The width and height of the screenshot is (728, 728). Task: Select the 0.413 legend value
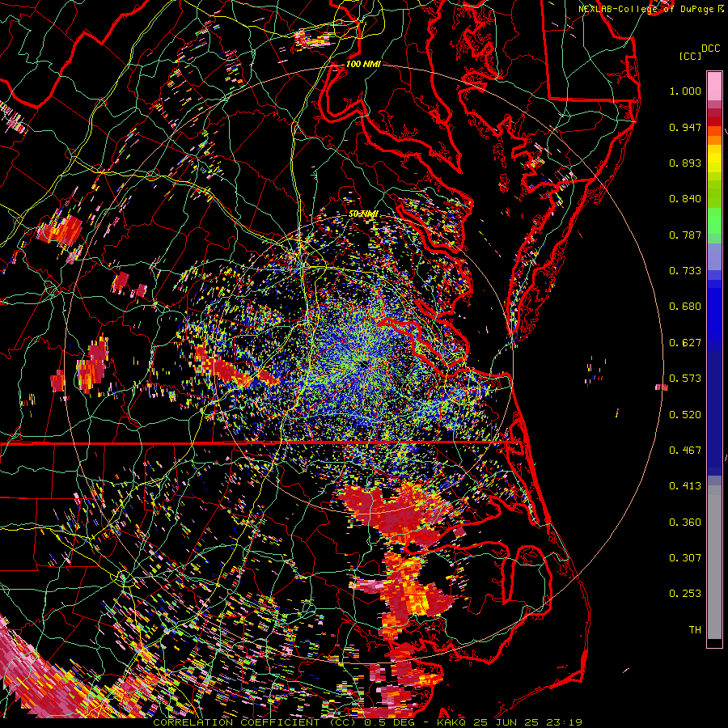point(685,486)
